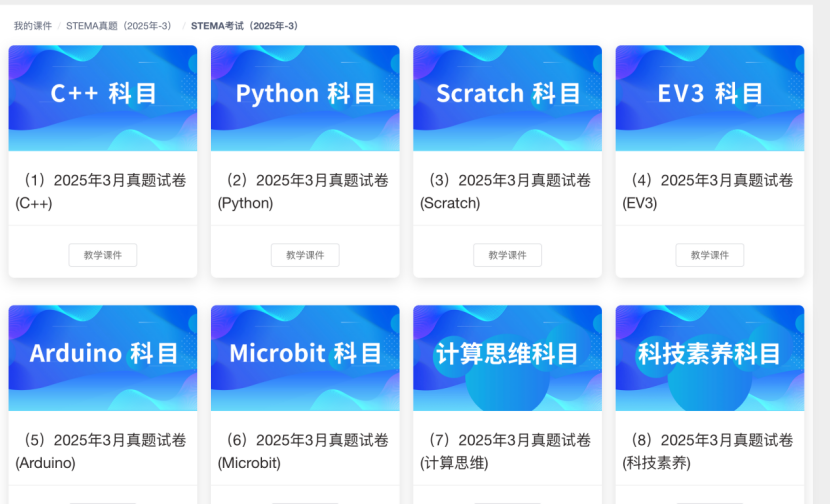Open the 计算思维科目 banner image
830x504 pixels.
tap(507, 358)
